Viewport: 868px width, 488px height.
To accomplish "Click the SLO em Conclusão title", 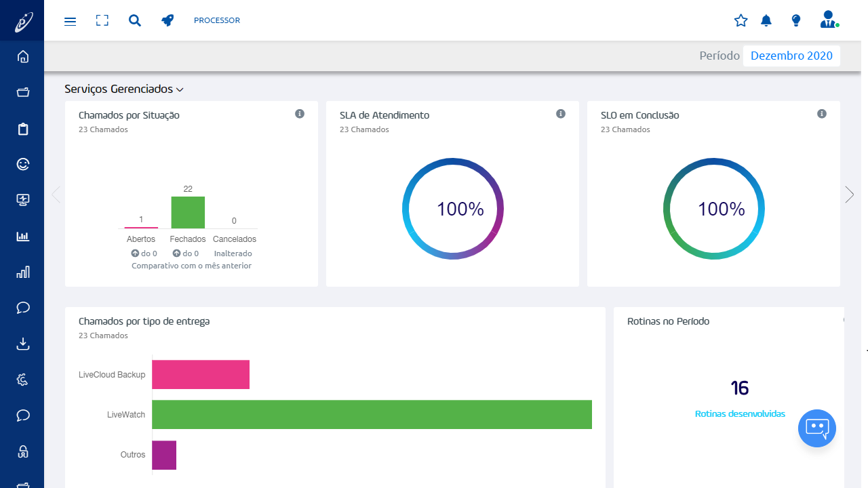I will coord(640,115).
